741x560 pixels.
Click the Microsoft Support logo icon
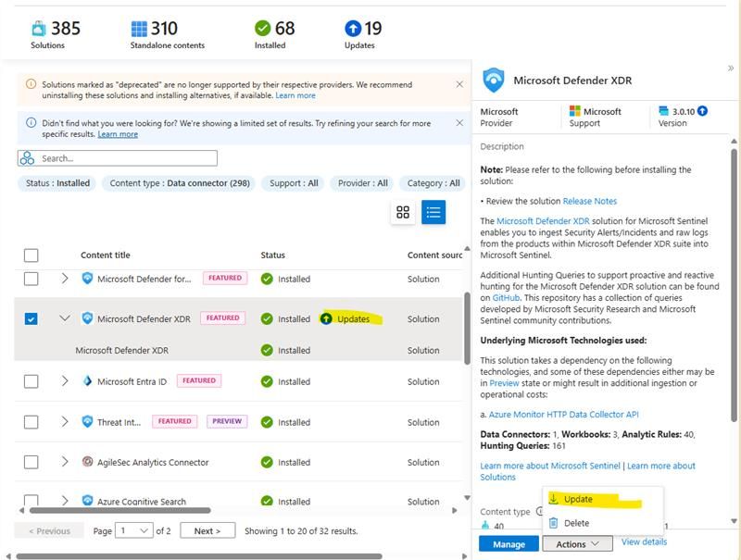pos(574,111)
